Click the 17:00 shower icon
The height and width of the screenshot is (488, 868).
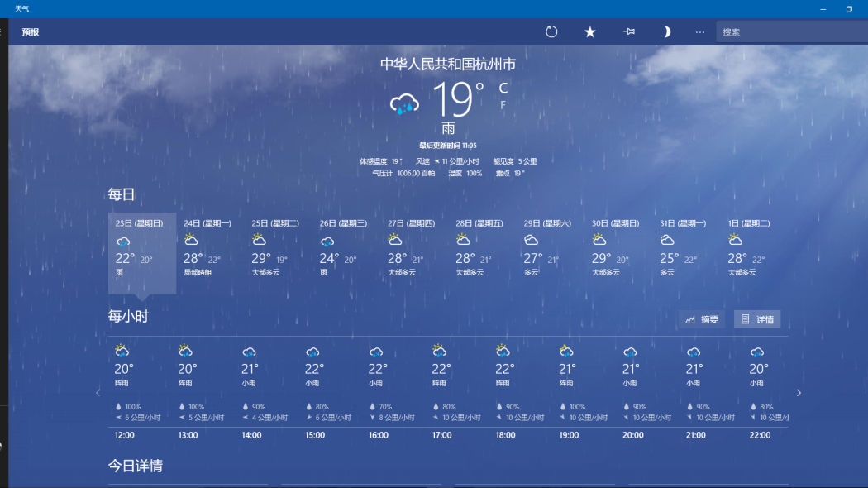[x=440, y=351]
